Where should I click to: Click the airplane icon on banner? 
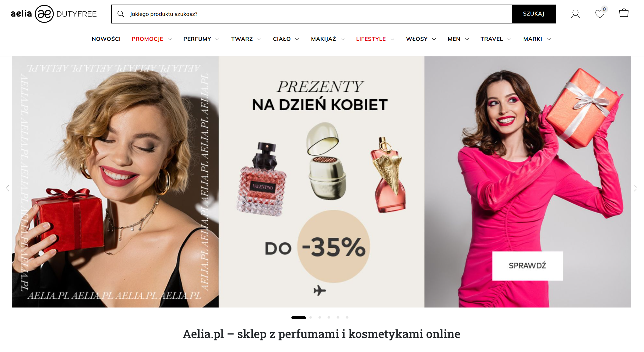(320, 290)
